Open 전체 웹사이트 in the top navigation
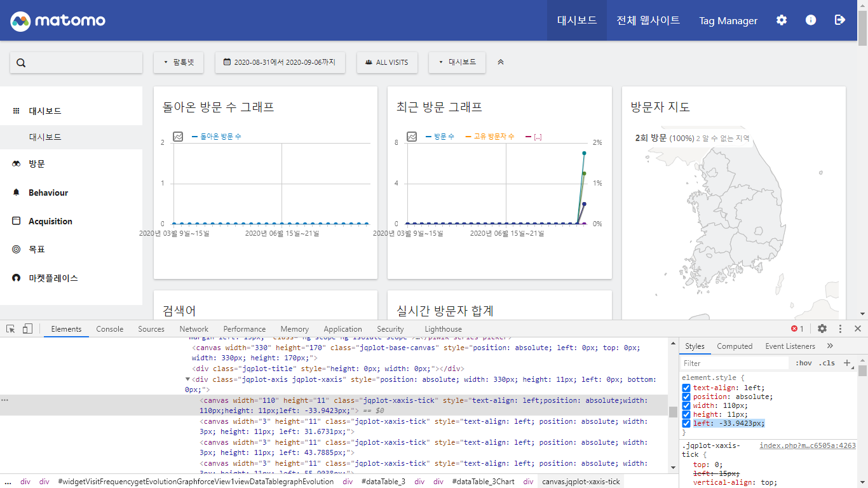Viewport: 868px width, 488px height. click(x=648, y=20)
